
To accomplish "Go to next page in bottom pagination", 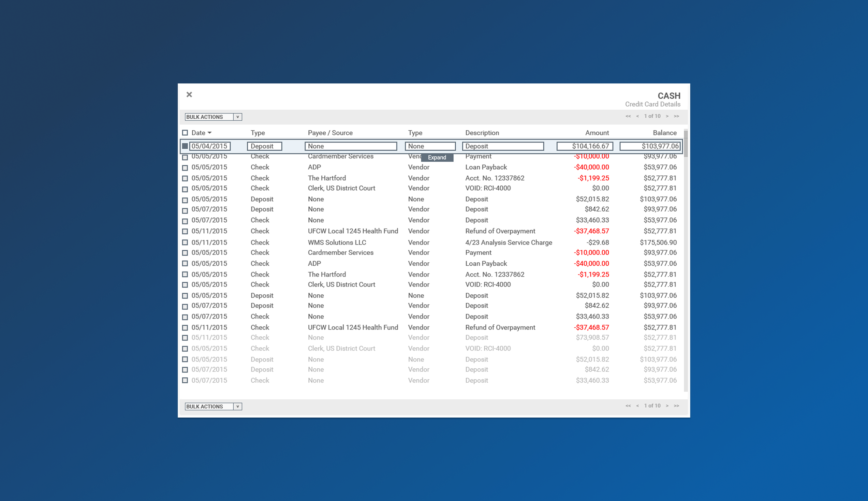I will pos(667,406).
